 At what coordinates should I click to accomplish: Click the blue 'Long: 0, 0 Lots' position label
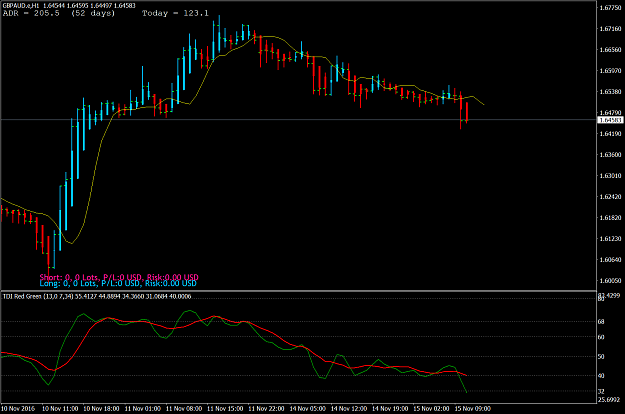coord(118,283)
